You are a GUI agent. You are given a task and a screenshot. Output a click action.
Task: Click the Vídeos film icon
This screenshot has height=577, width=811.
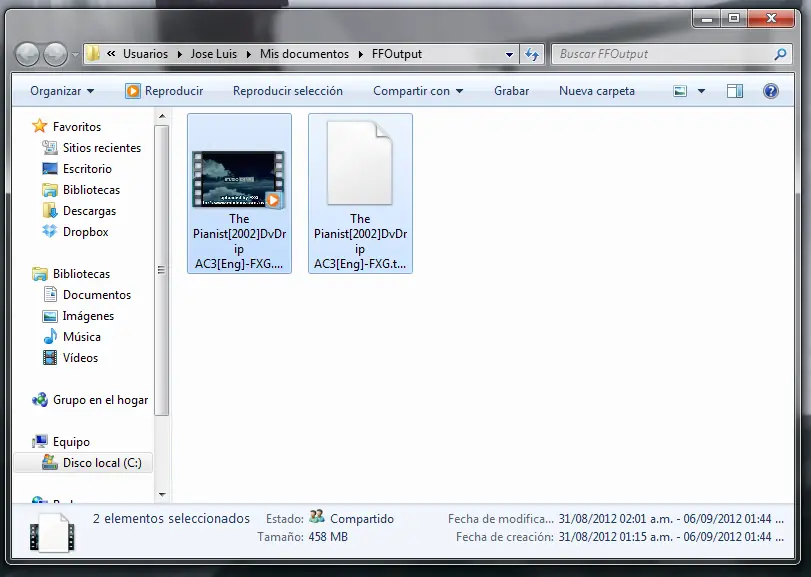click(50, 358)
